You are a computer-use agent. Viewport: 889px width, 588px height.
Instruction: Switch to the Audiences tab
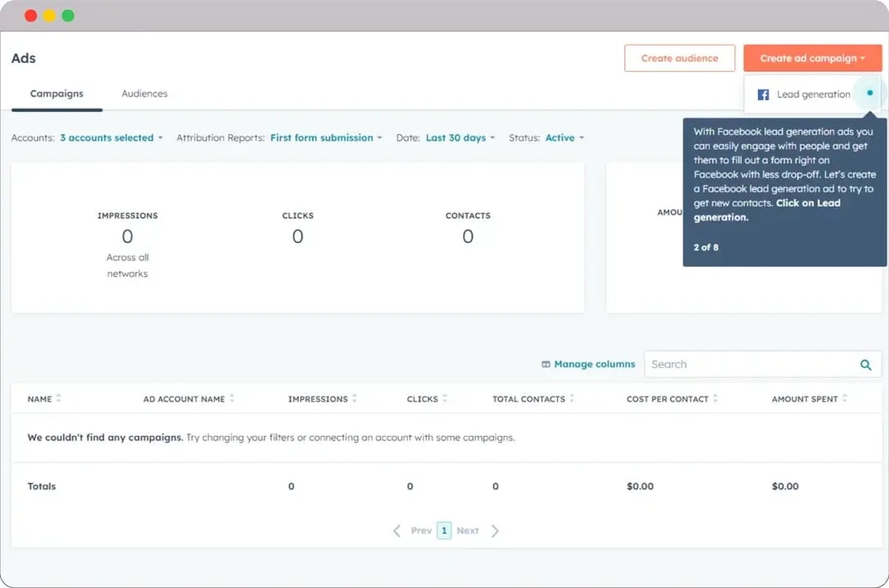(x=143, y=93)
